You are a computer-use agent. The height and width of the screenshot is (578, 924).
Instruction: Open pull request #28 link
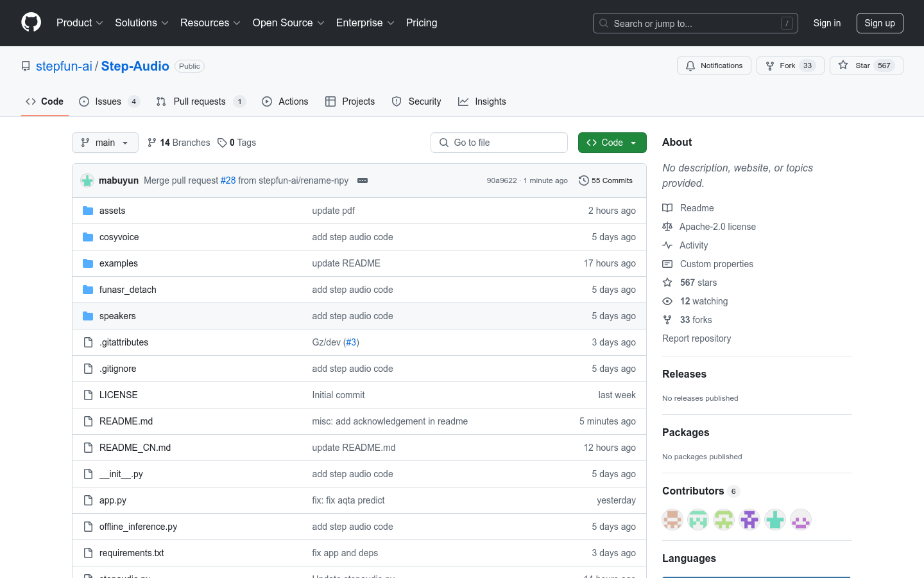point(228,180)
